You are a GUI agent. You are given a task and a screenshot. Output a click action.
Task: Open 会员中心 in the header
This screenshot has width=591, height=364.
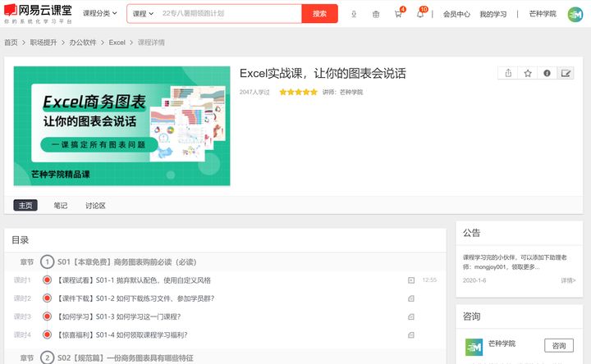pyautogui.click(x=456, y=14)
